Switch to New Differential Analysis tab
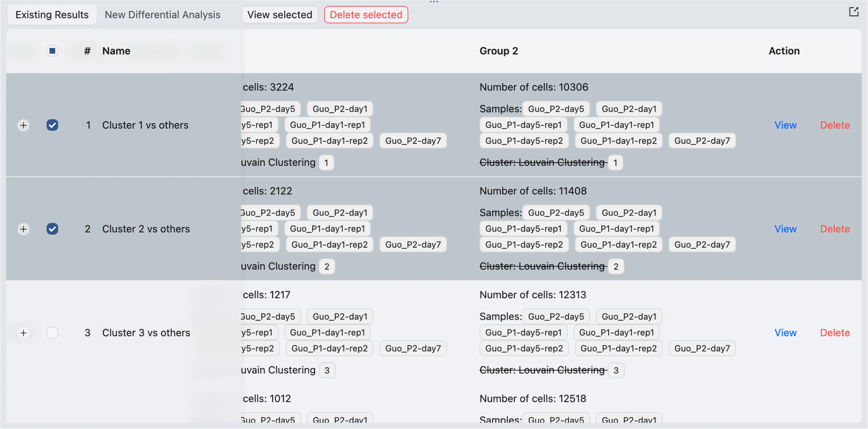Viewport: 868px width, 429px height. tap(162, 15)
